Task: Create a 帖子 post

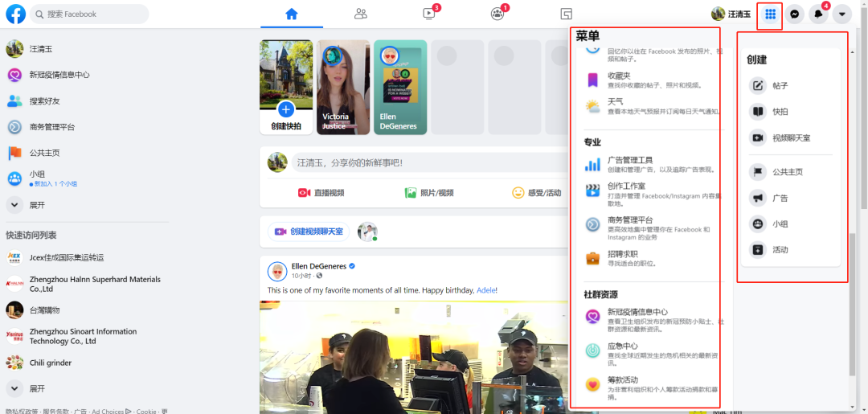Action: click(791, 86)
